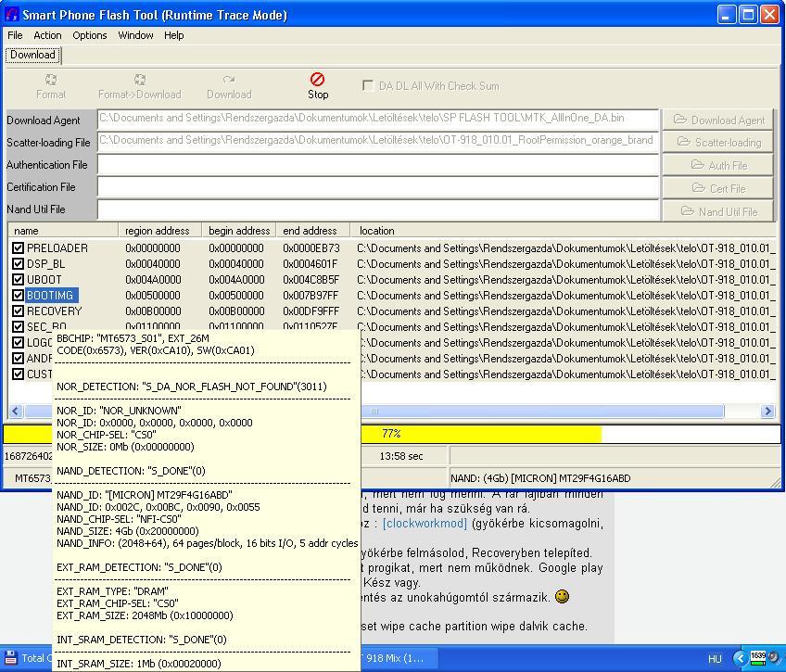Toggle DA DL All With Check Sum checkbox
Viewport: 786px width, 672px height.
pos(368,85)
